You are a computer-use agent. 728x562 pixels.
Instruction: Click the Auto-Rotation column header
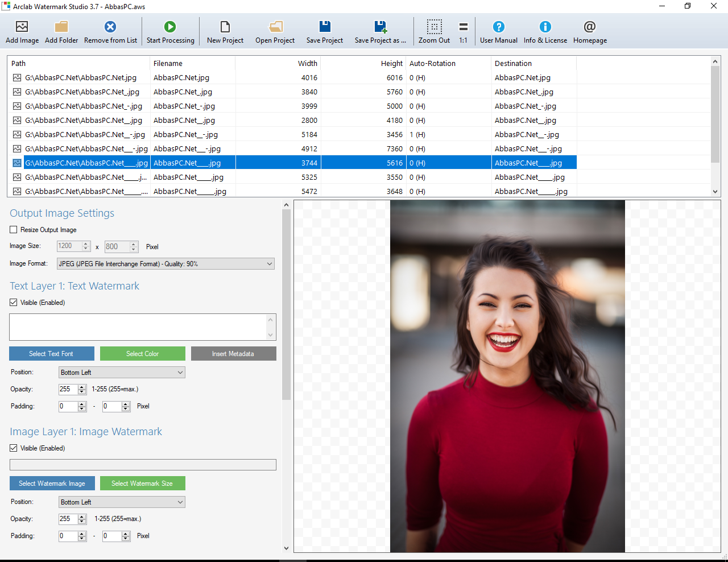(x=448, y=63)
